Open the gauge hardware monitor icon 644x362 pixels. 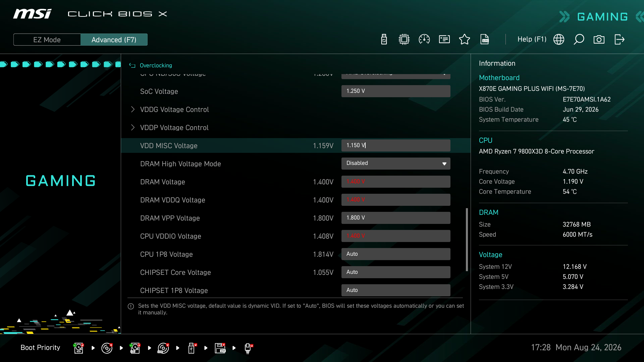[424, 40]
